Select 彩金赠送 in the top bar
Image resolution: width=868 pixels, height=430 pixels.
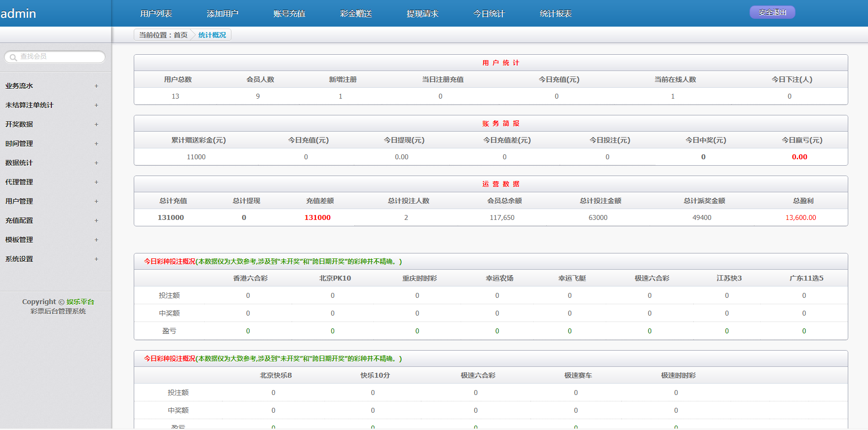[356, 14]
